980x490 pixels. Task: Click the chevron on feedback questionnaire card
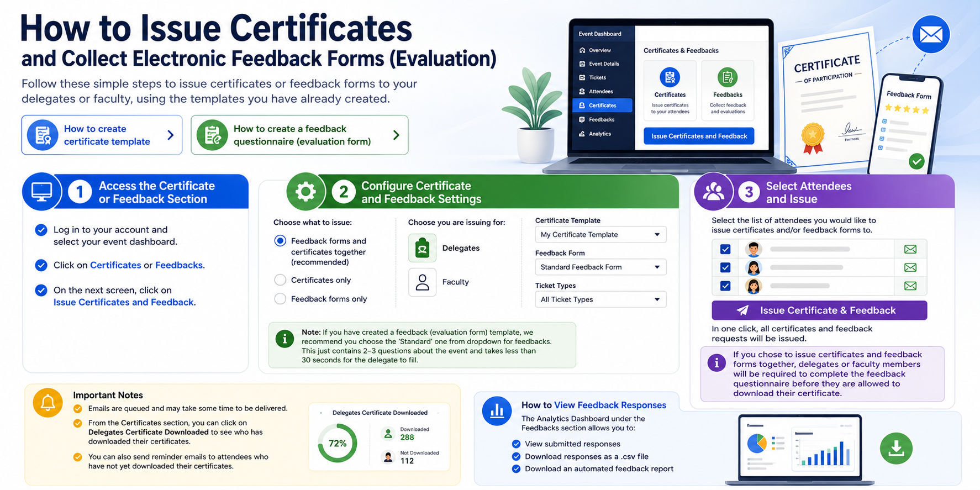(x=396, y=135)
